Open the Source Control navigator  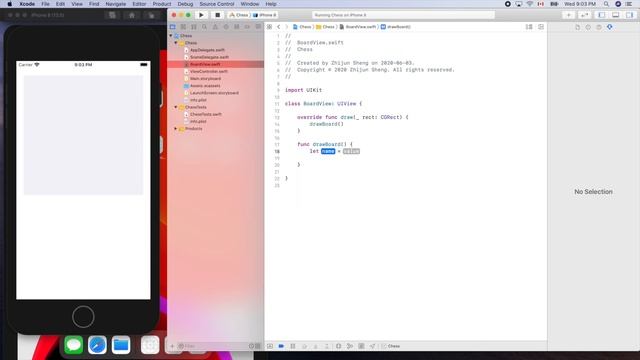183,27
